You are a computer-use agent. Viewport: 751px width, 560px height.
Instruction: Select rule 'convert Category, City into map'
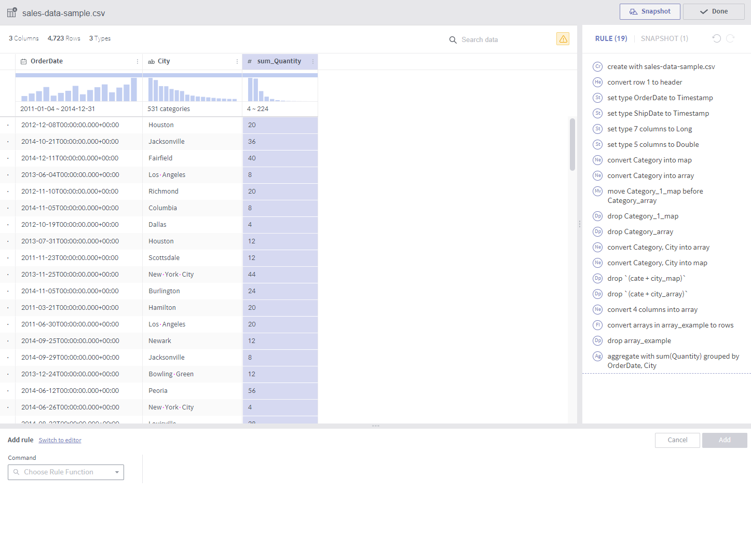[657, 263]
